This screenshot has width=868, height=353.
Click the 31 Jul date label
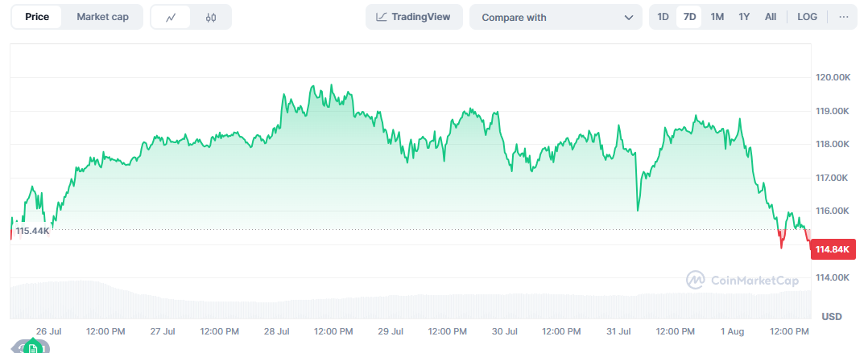pyautogui.click(x=618, y=331)
